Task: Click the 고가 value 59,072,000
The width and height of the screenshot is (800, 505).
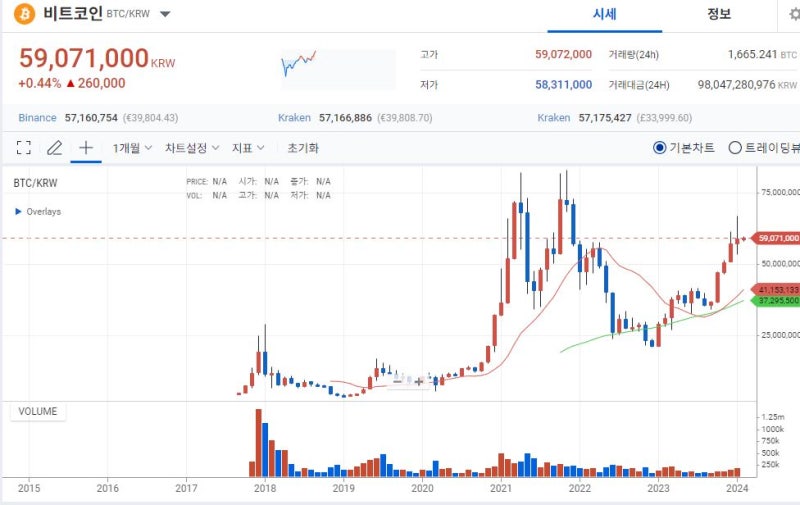Action: tap(563, 54)
